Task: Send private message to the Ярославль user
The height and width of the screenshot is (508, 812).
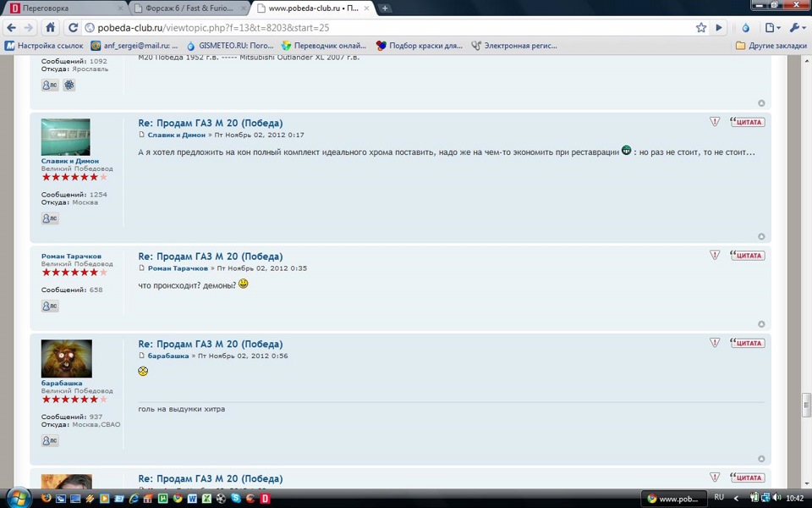Action: tap(50, 85)
